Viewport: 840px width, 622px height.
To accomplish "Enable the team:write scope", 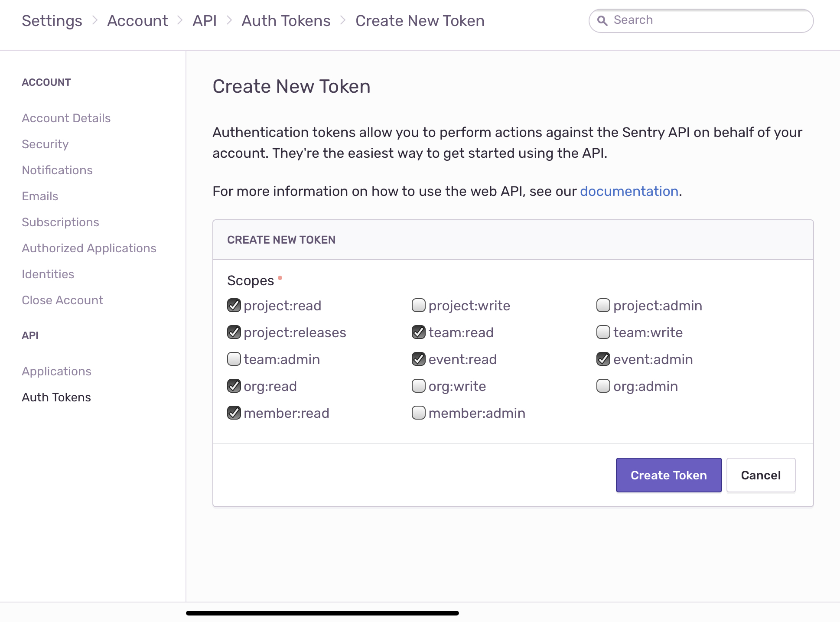I will tap(603, 332).
